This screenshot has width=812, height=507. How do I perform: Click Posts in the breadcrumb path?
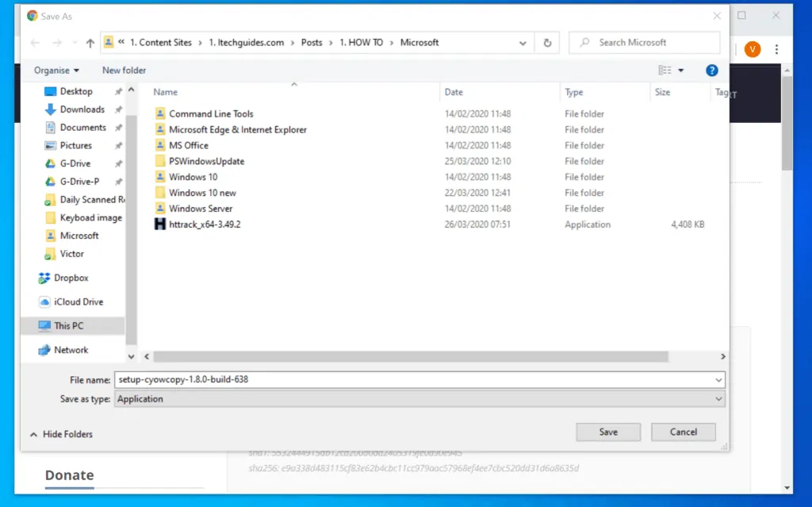coord(312,43)
